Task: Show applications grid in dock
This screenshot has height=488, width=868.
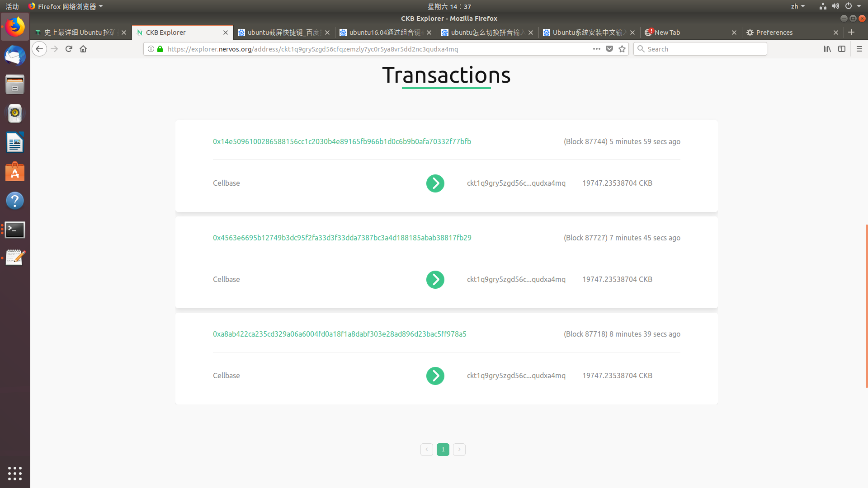Action: tap(15, 473)
